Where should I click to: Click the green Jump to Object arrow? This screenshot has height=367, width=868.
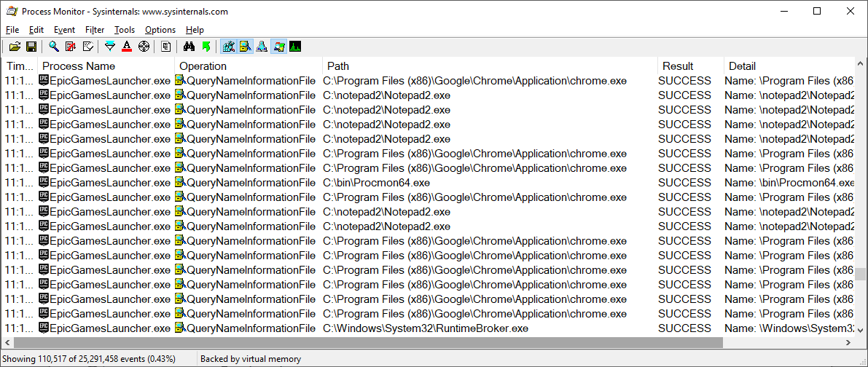(206, 47)
